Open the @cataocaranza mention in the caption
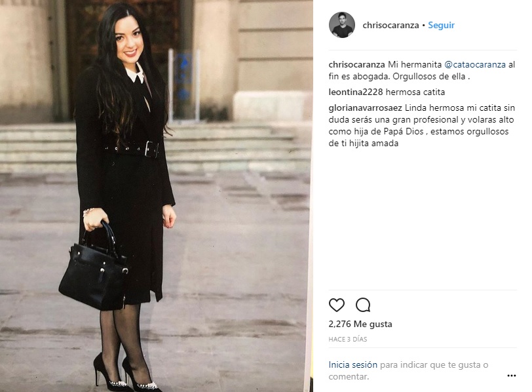 (474, 64)
